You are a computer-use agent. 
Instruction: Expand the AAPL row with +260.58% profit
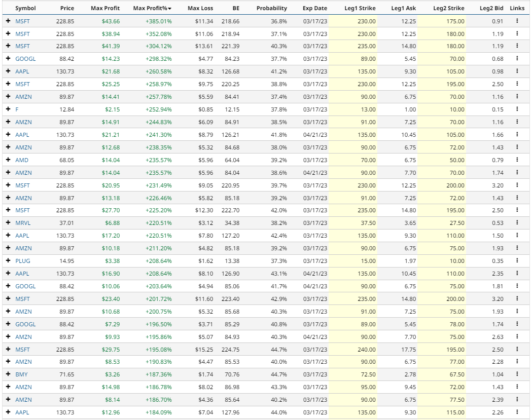[8, 71]
